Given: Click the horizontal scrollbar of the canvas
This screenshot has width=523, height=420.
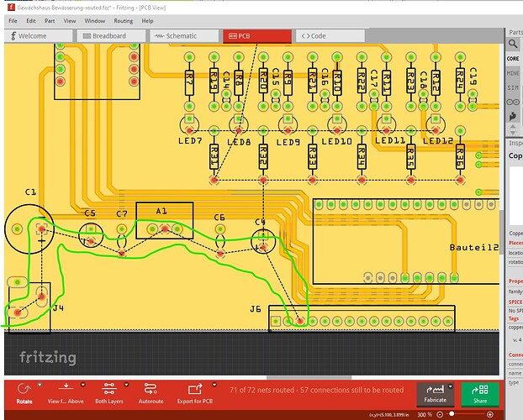Looking at the screenshot, I should pyautogui.click(x=309, y=378).
